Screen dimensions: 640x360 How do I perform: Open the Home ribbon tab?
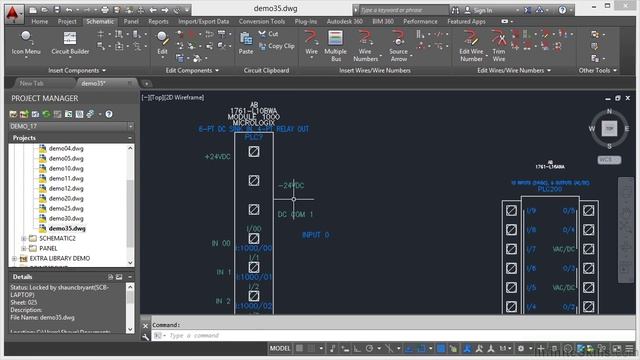(x=40, y=22)
